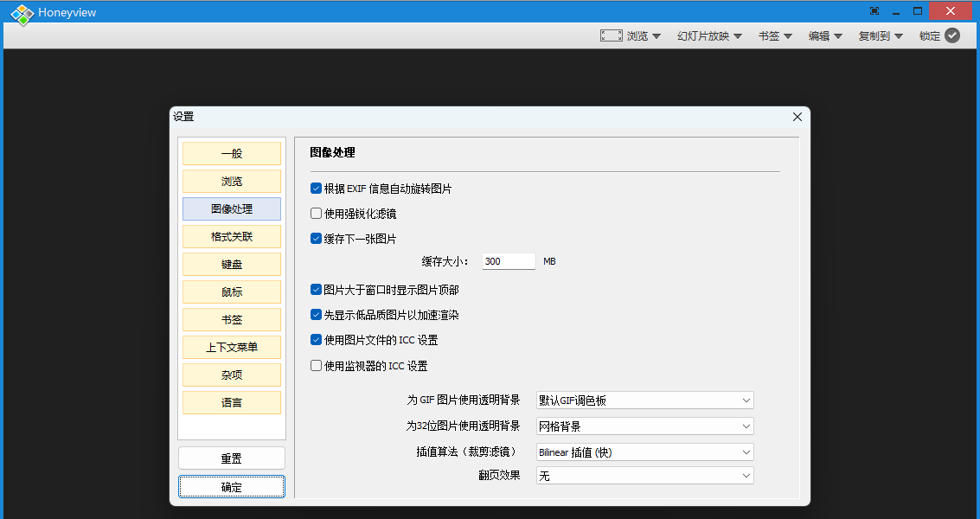Enable 使用监视器的 ICC 设置 checkbox
The width and height of the screenshot is (980, 519).
316,366
